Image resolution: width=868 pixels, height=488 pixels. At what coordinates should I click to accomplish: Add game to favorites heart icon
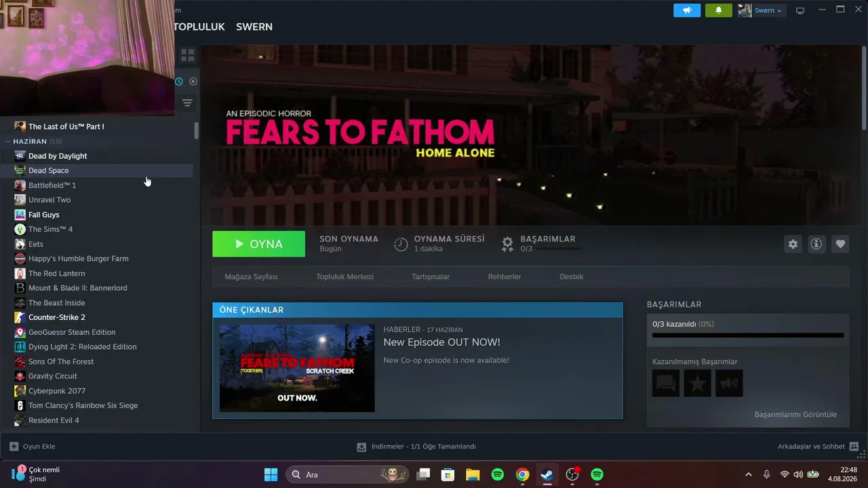[x=840, y=244]
